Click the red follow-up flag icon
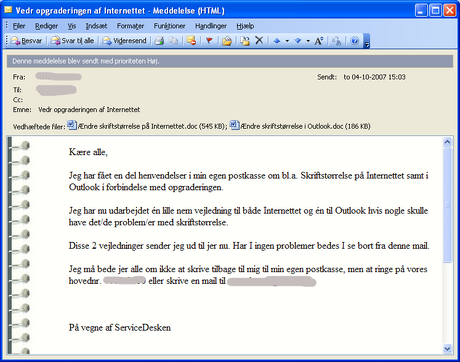 coord(209,41)
